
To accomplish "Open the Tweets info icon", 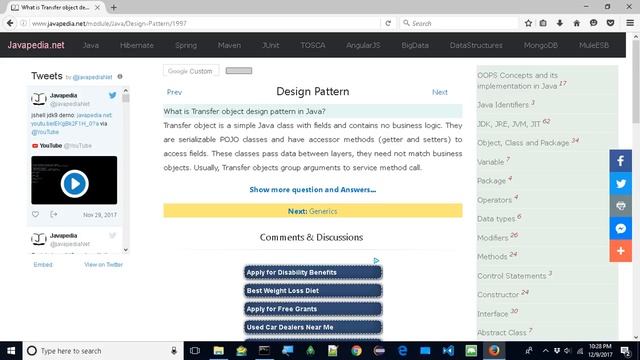I will tap(120, 76).
